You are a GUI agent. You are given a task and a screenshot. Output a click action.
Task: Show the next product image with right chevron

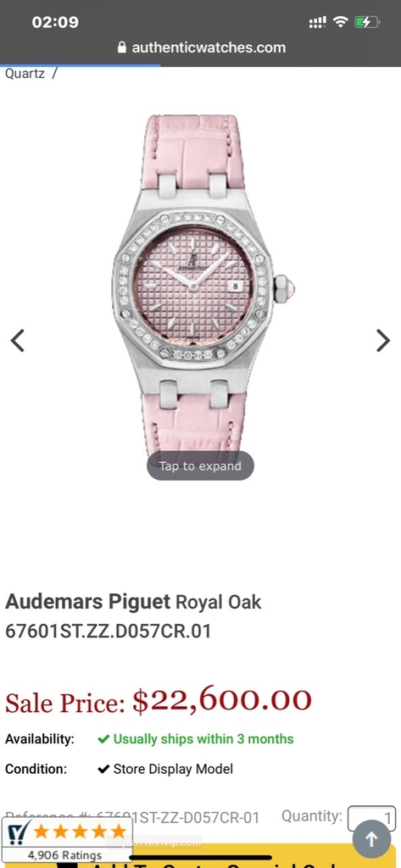[x=383, y=341]
